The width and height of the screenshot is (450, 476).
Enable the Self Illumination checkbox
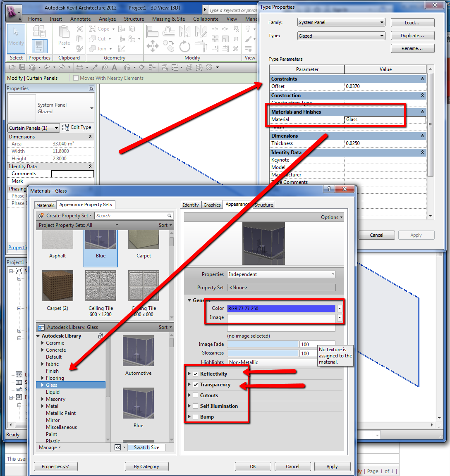click(196, 406)
